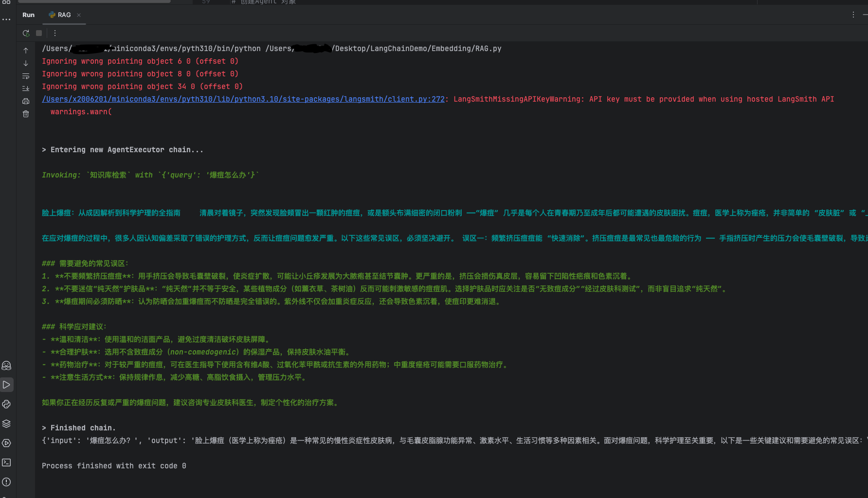Screen dimensions: 868x498
Task: Click the 爆痘期间必须防晒 numbered line
Action: [272, 302]
